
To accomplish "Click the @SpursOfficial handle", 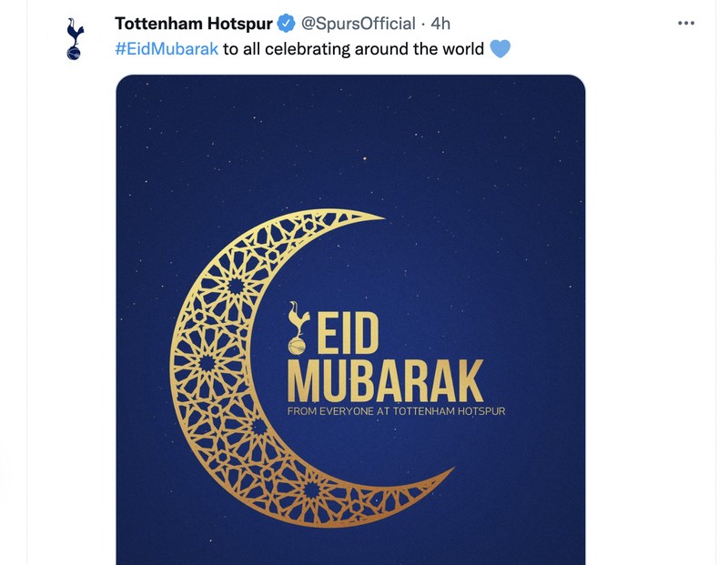I will click(x=361, y=21).
